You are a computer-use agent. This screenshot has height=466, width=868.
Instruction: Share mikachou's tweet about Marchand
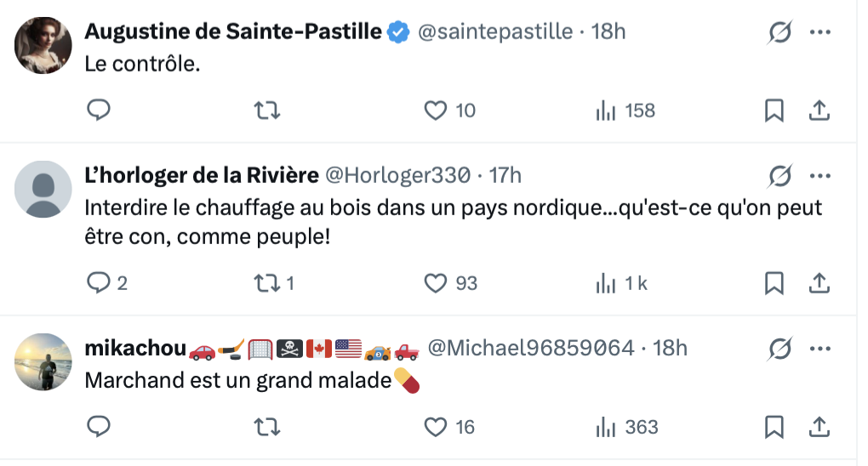click(x=819, y=427)
